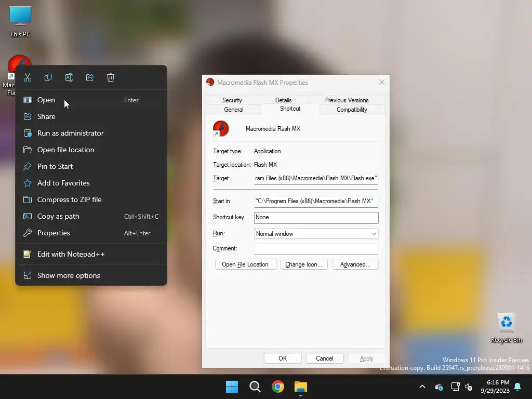Viewport: 532px width, 399px height.
Task: Click the Shortcut key field
Action: 316,218
